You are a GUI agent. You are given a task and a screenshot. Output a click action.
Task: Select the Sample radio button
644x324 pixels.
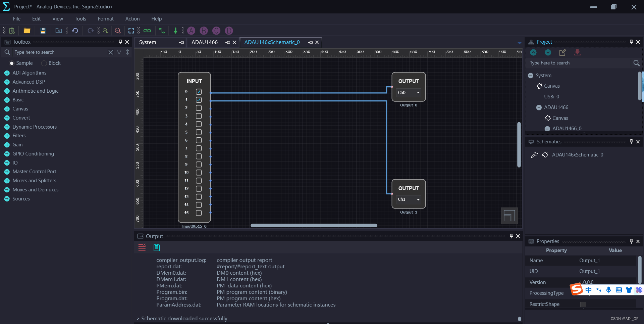coord(12,63)
